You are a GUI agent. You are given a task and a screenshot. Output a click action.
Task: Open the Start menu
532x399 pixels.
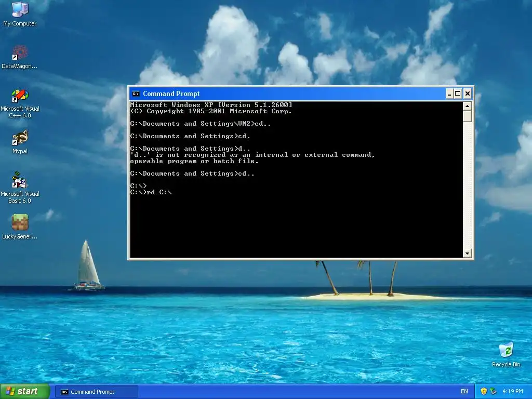pyautogui.click(x=25, y=391)
